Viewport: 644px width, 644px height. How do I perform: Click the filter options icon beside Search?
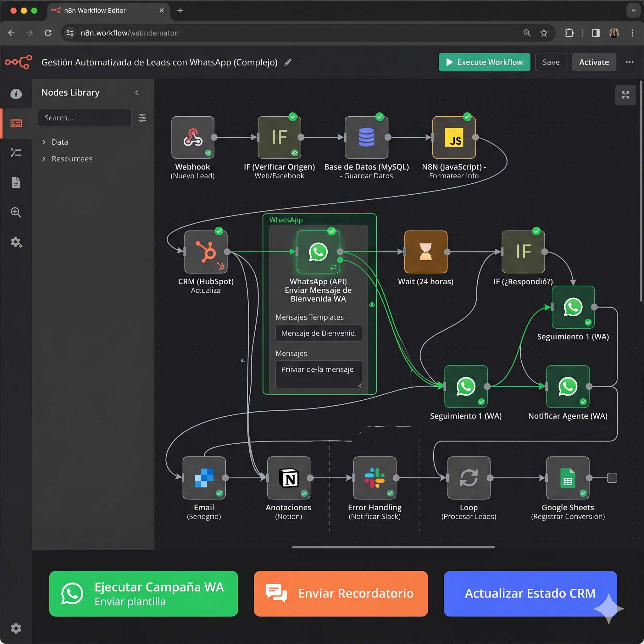point(142,118)
